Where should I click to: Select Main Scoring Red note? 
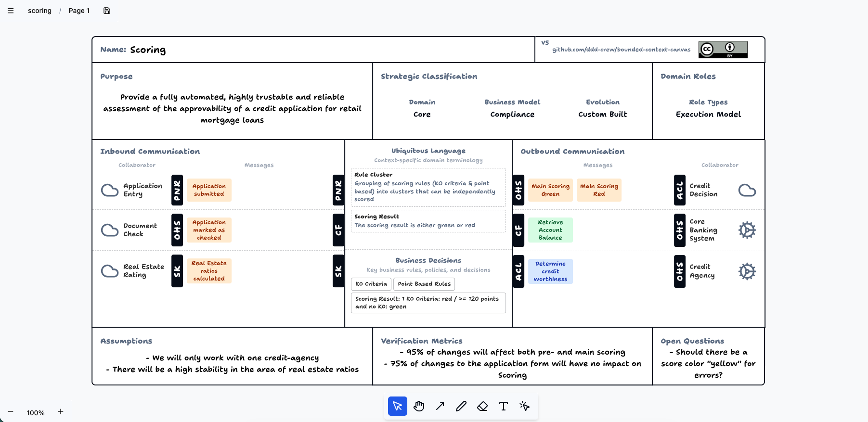coord(599,190)
